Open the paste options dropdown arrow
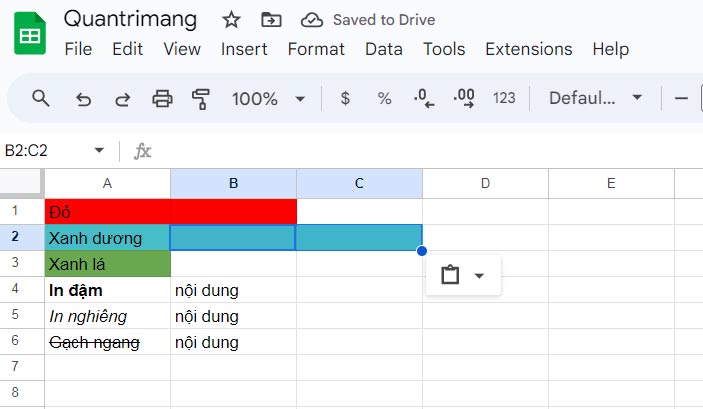The height and width of the screenshot is (409, 703). (479, 276)
